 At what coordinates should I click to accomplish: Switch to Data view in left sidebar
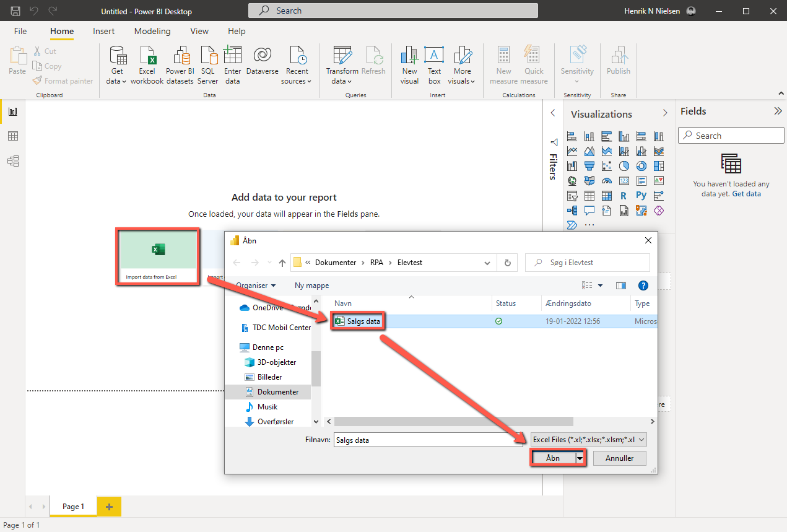click(13, 136)
